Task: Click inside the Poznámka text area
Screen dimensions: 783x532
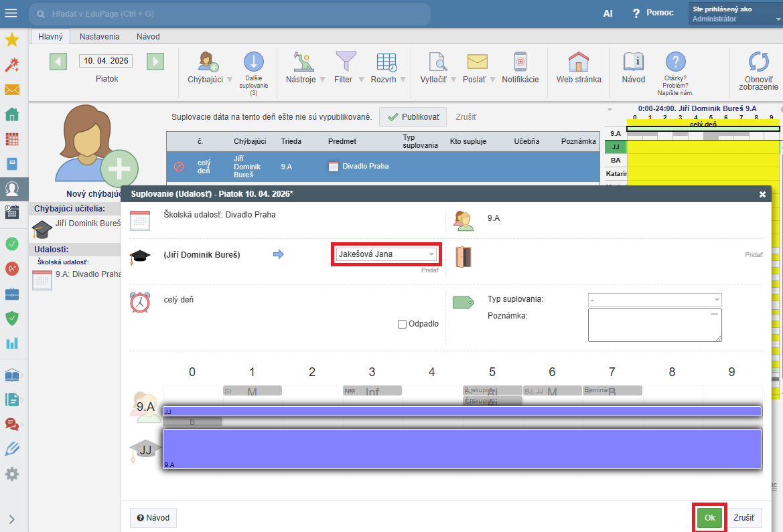Action: click(654, 325)
